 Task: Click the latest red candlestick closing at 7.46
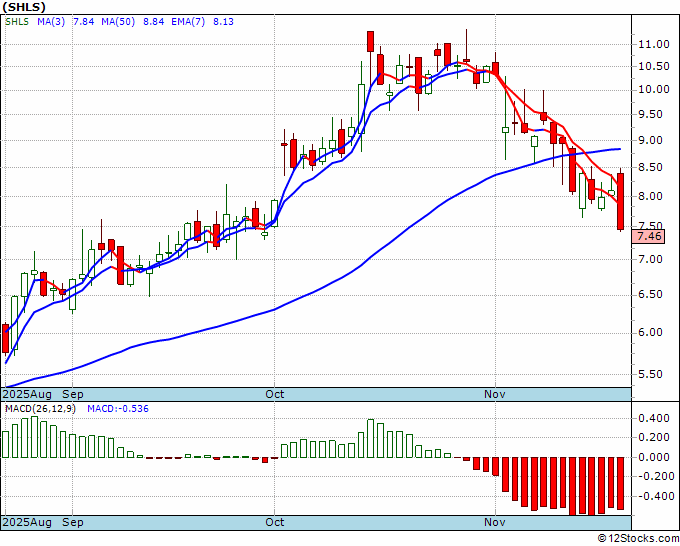click(x=621, y=201)
